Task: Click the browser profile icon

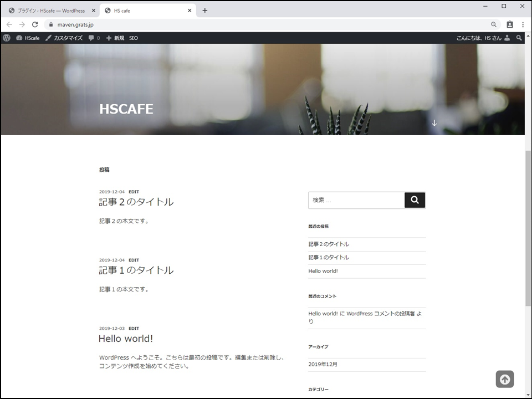Action: pos(510,24)
